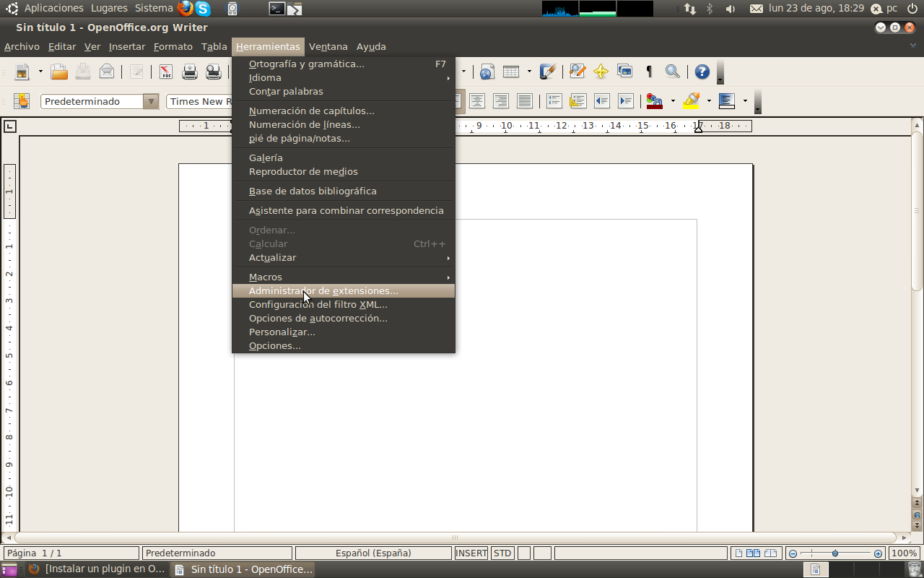
Task: Click the Español (España) language field
Action: [x=373, y=553]
